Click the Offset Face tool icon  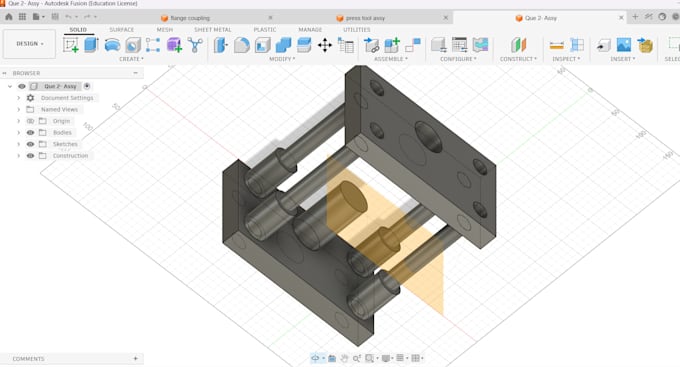[304, 45]
